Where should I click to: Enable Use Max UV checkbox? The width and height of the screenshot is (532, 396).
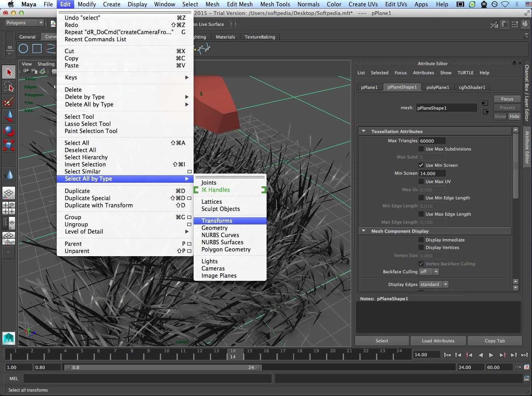coord(421,182)
